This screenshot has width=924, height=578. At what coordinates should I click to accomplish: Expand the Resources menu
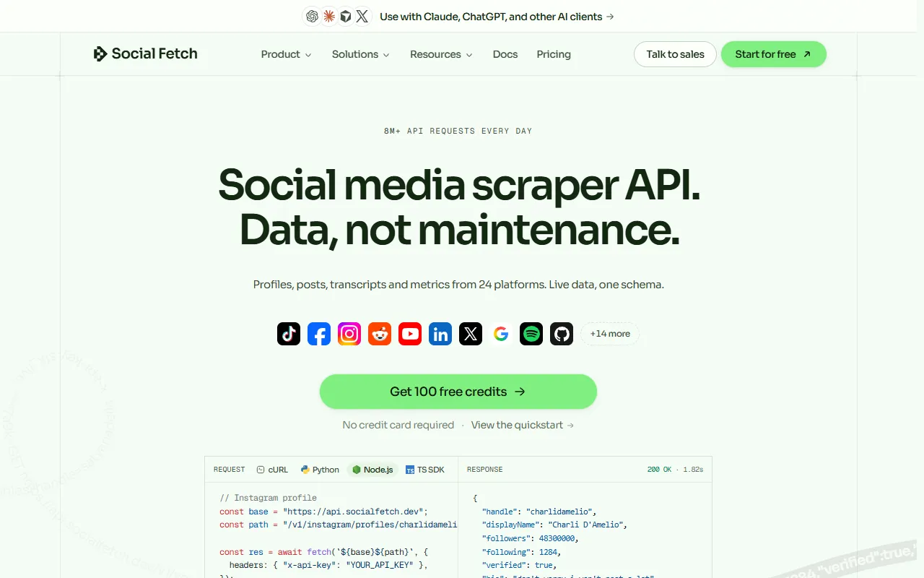(441, 54)
